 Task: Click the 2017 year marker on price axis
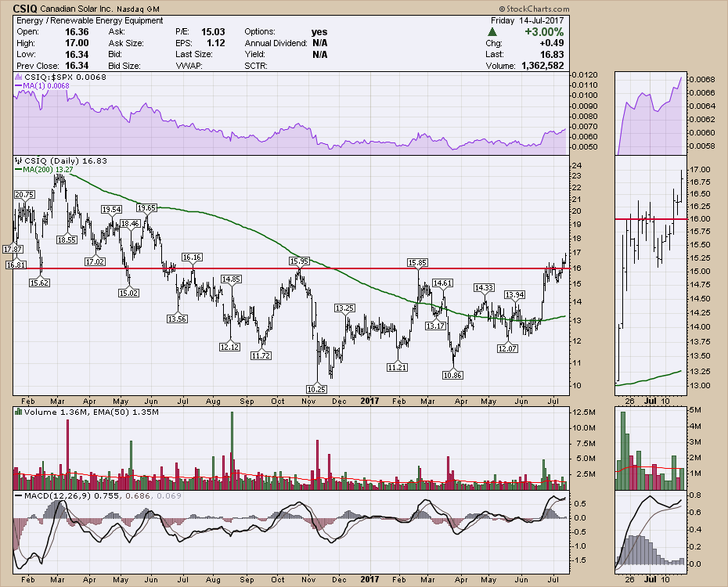369,401
